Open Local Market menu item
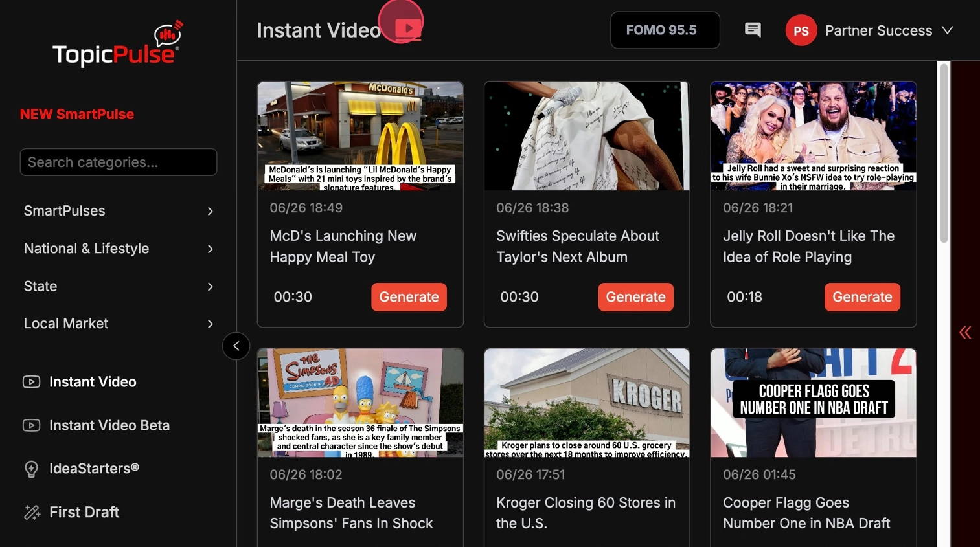The image size is (980, 547). (x=119, y=324)
